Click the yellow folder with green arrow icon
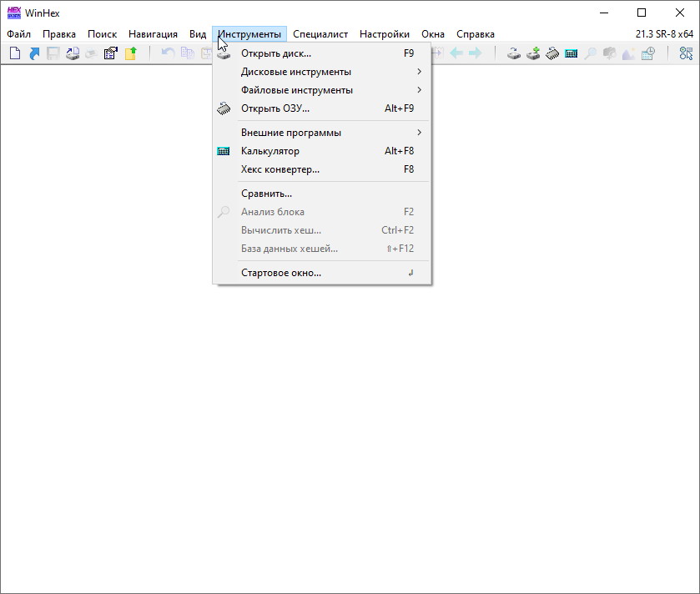This screenshot has width=700, height=594. tap(130, 53)
